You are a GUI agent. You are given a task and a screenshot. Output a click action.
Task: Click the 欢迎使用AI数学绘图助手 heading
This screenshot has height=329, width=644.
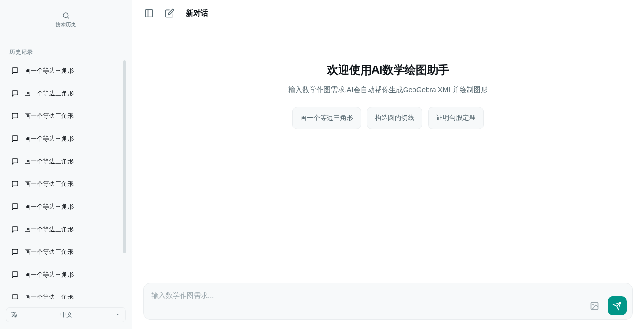[x=388, y=70]
